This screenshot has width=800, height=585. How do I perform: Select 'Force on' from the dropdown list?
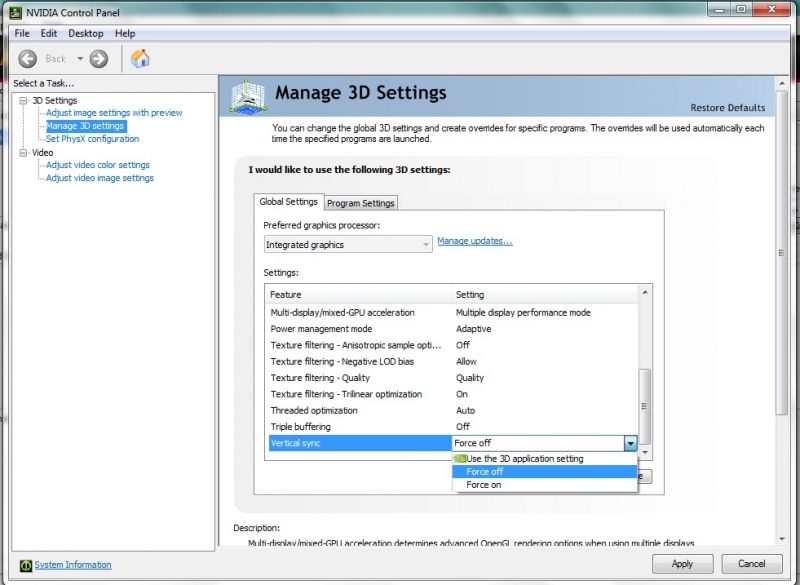(x=484, y=485)
